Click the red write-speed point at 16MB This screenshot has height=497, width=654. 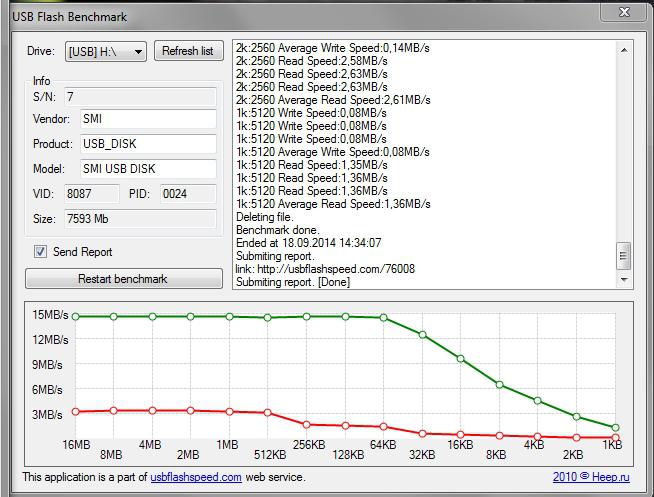pos(75,412)
